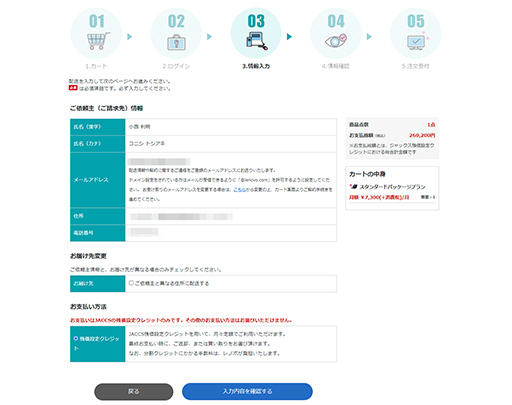The height and width of the screenshot is (405, 512).
Task: Click the standard package plan item name
Action: coord(392,187)
